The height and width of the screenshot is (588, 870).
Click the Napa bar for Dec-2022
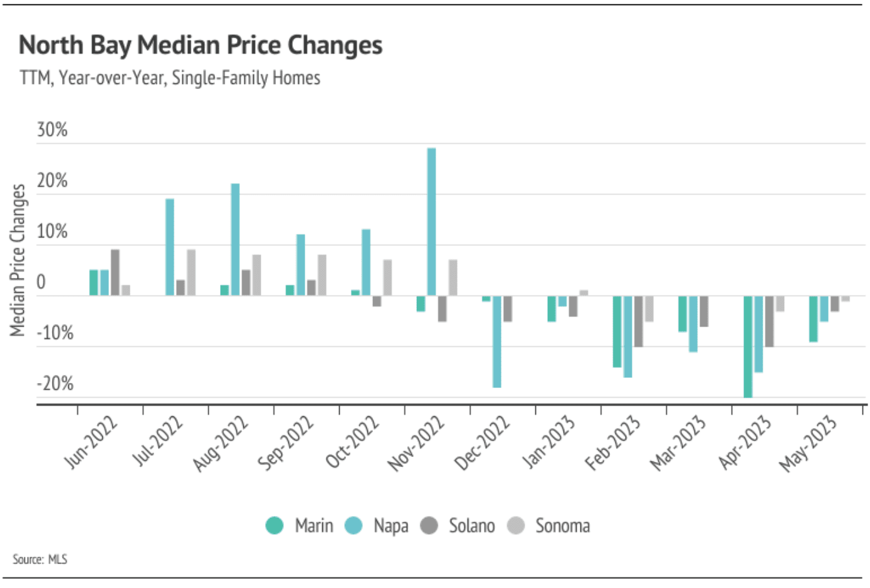point(497,342)
